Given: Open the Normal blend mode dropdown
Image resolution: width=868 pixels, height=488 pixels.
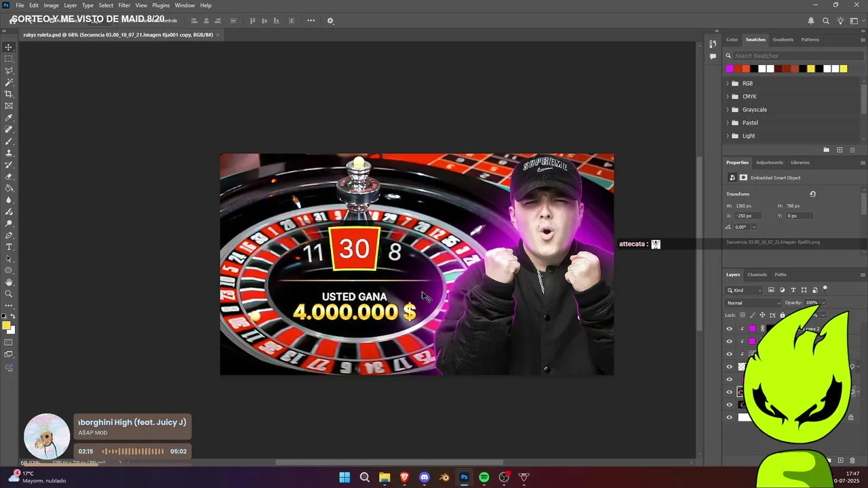Looking at the screenshot, I should [753, 303].
